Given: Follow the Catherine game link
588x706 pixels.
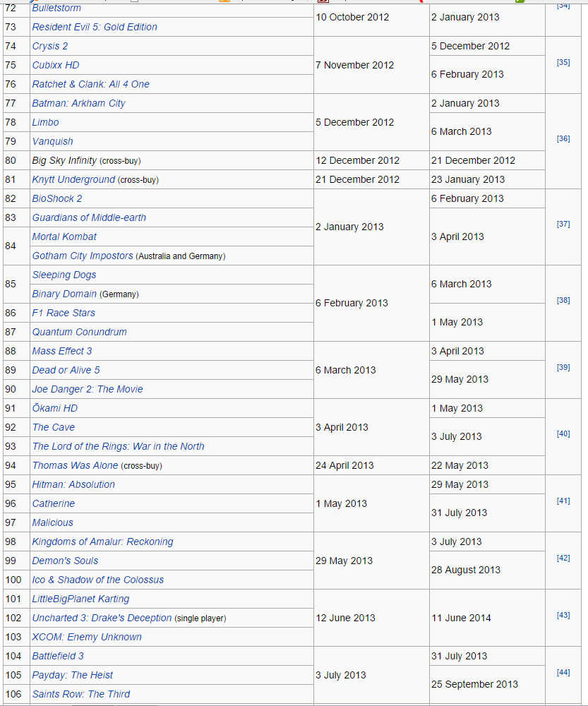Looking at the screenshot, I should point(53,503).
